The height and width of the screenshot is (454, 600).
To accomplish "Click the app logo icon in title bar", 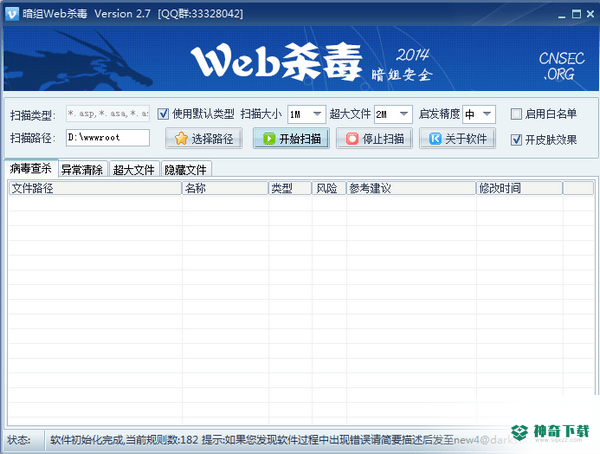I will 12,14.
